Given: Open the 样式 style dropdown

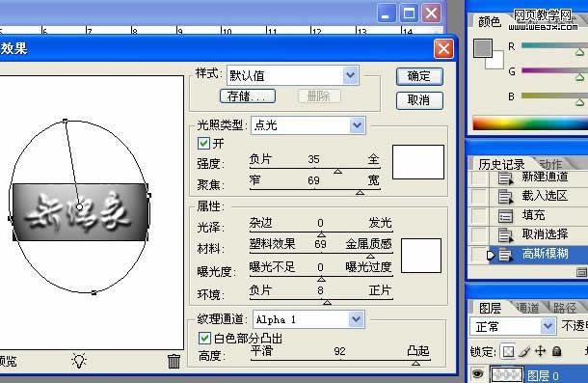Looking at the screenshot, I should (350, 75).
